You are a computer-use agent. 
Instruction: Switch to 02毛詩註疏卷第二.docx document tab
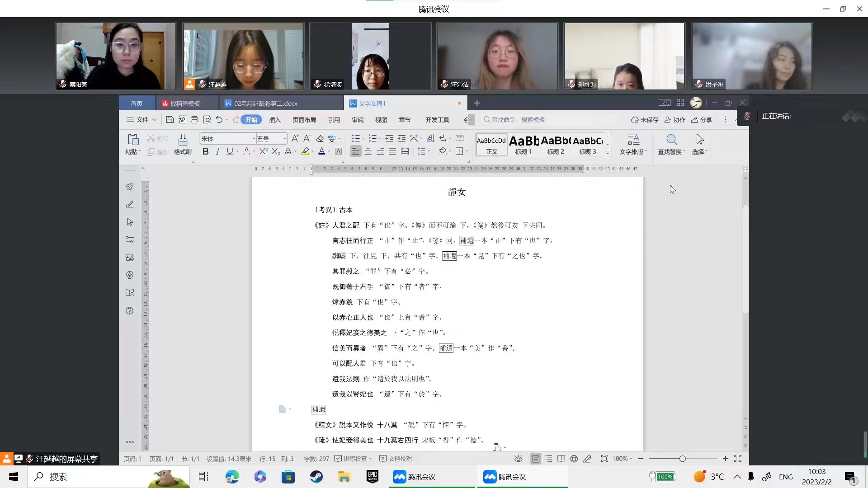[265, 103]
